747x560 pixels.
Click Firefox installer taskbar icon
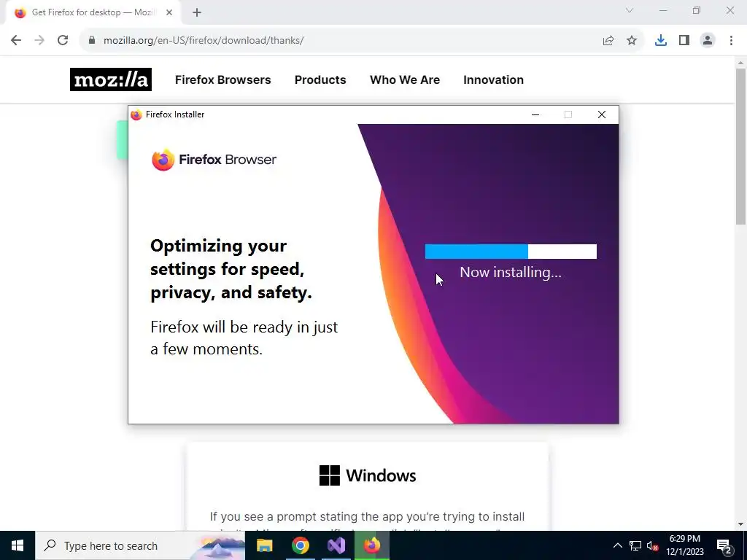[x=372, y=545]
